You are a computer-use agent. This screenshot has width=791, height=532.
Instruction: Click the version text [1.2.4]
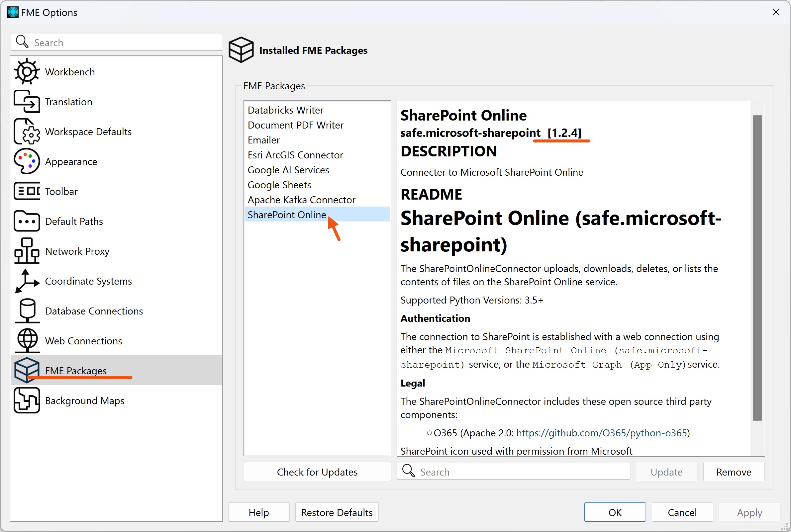[x=564, y=133]
